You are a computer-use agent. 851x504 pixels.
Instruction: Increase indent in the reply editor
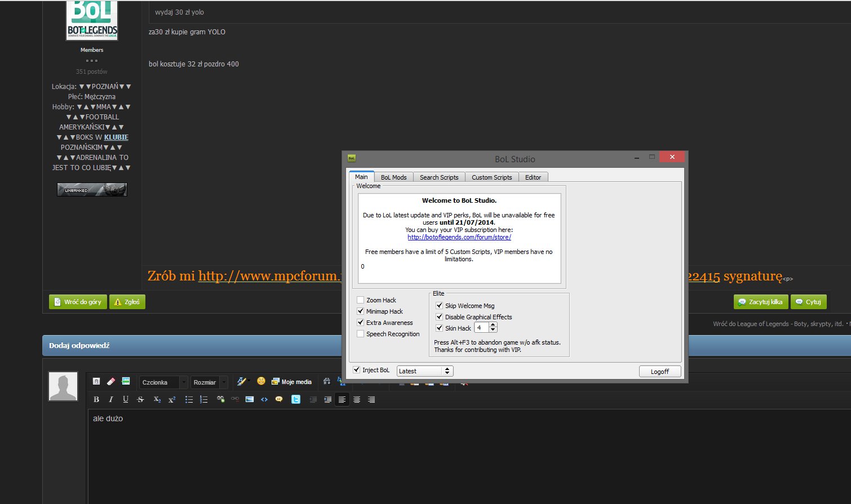point(327,399)
